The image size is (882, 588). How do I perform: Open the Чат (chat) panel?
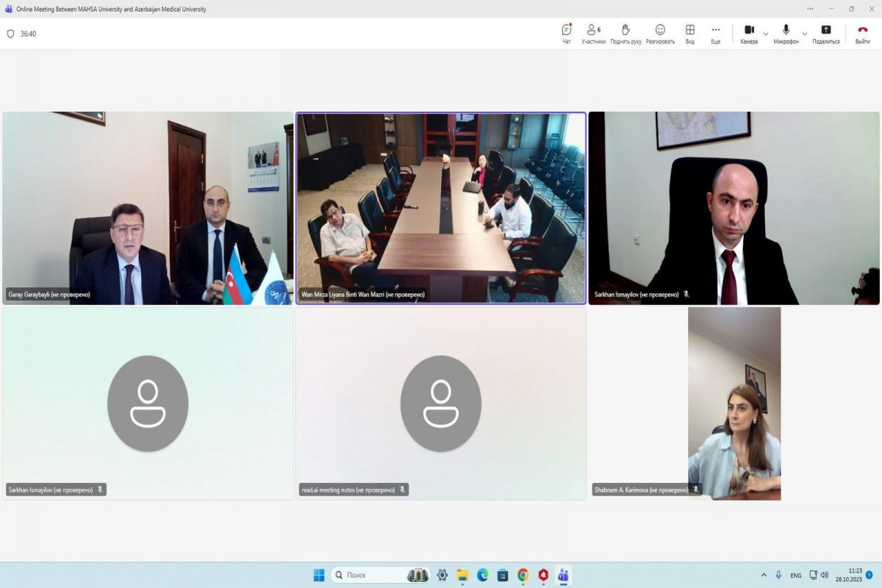566,33
